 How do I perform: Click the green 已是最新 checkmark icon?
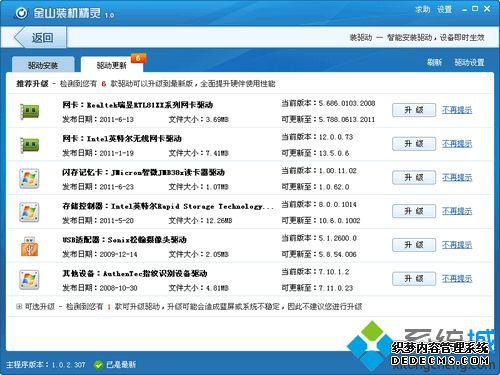pyautogui.click(x=98, y=365)
